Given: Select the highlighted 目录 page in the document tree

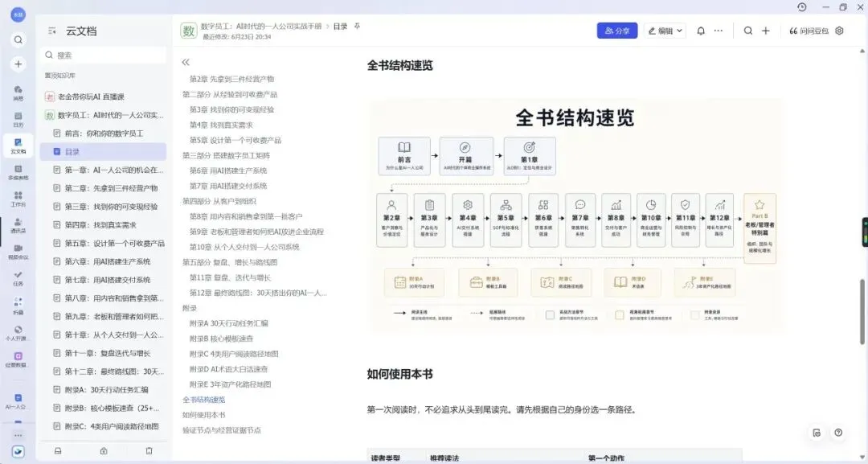Looking at the screenshot, I should click(x=104, y=151).
